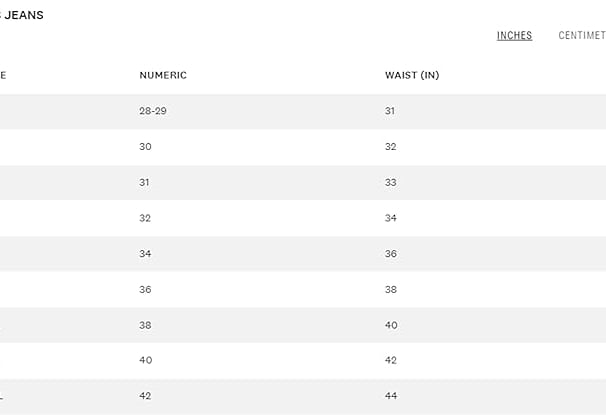Select numeric size 31 cell

tap(144, 182)
